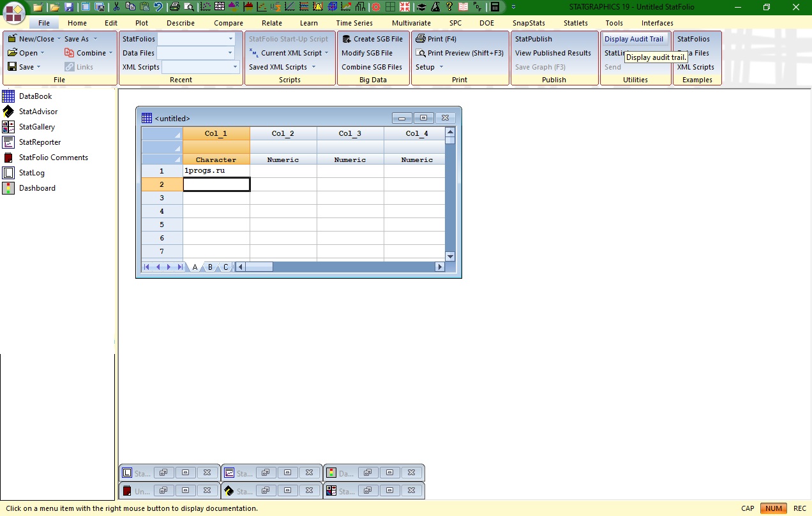The width and height of the screenshot is (812, 516).
Task: Open the recent XML Scripts combo box
Action: pyautogui.click(x=201, y=67)
